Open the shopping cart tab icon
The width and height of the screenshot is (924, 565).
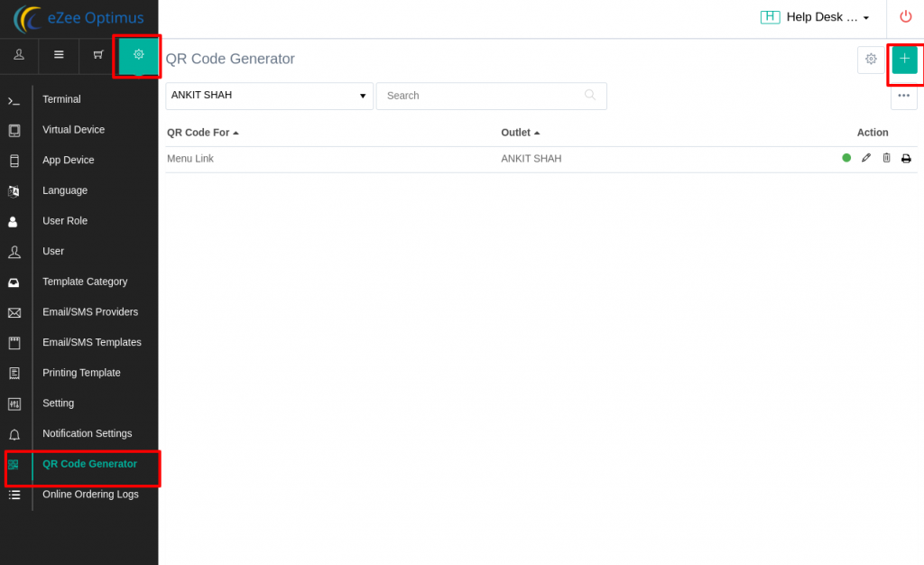pyautogui.click(x=98, y=55)
